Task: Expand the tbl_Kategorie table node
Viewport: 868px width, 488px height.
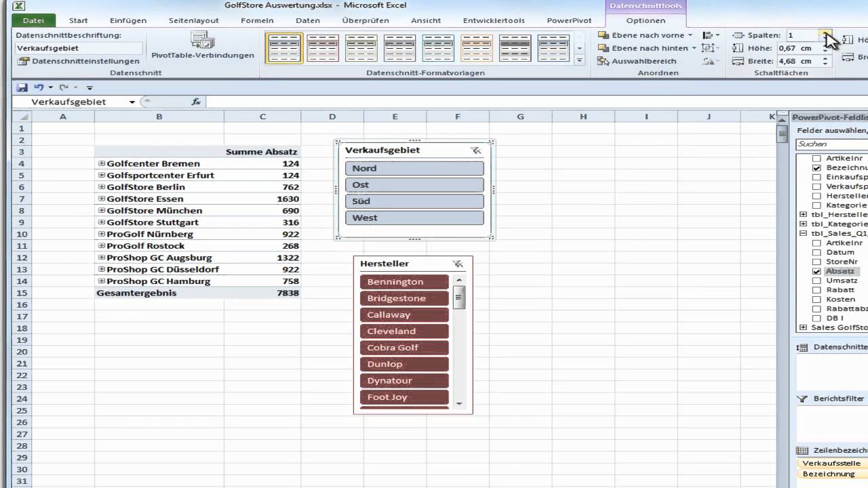Action: pyautogui.click(x=804, y=224)
